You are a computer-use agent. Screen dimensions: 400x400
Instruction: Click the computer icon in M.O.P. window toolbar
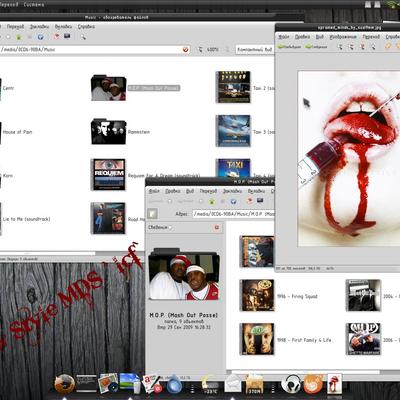click(260, 201)
